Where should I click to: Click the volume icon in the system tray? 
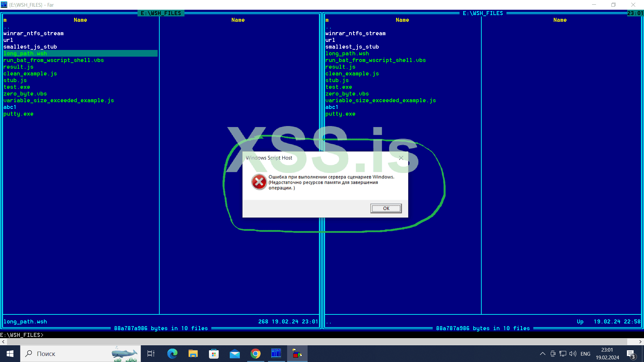[573, 354]
